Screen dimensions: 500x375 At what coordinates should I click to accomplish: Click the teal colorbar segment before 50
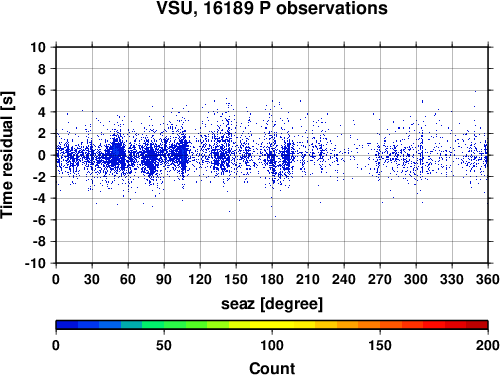click(132, 325)
